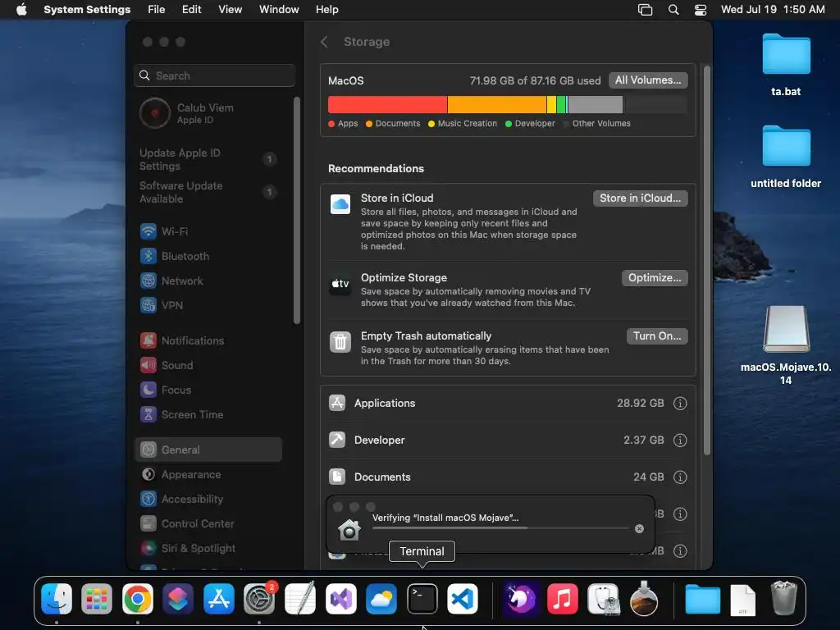840x630 pixels.
Task: Turn On... Empty Trash automatically
Action: [657, 336]
